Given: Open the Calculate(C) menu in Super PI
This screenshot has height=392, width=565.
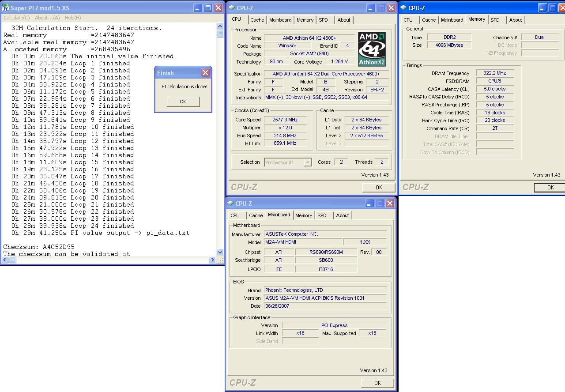Looking at the screenshot, I should click(x=17, y=18).
